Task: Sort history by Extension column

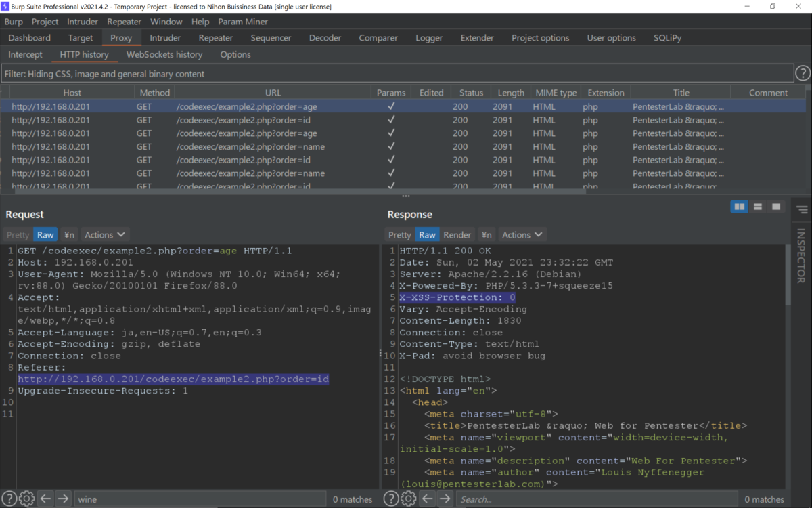Action: (x=606, y=93)
